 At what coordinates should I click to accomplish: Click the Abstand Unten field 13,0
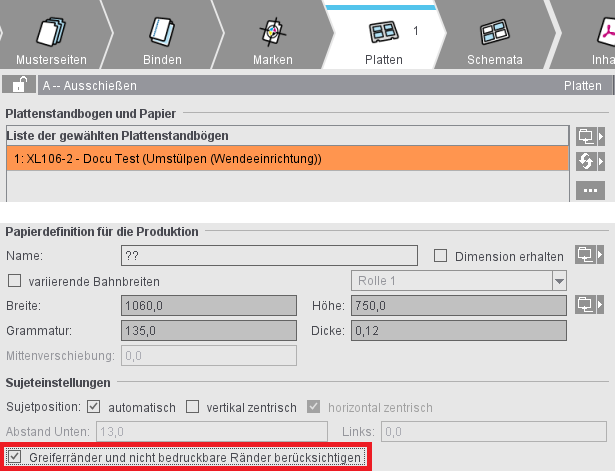212,431
